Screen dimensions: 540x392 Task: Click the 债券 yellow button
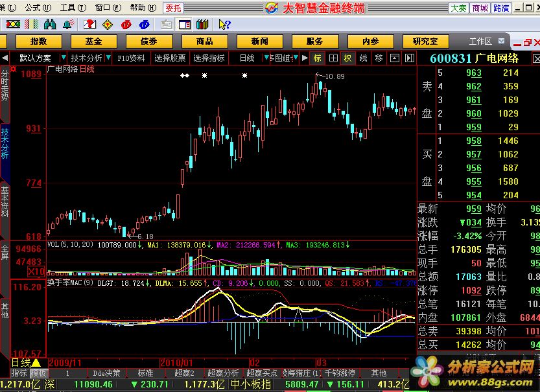[149, 41]
